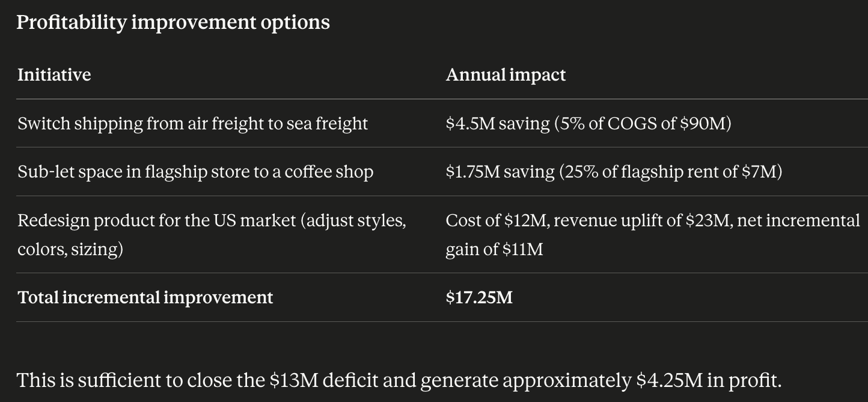Click 'Switch shipping from air freight to sea freight'
The image size is (868, 402).
[192, 123]
